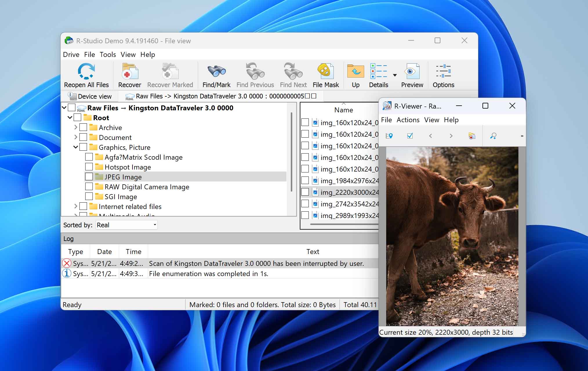This screenshot has width=588, height=371.
Task: Open the Actions menu in R-Viewer
Action: 408,120
